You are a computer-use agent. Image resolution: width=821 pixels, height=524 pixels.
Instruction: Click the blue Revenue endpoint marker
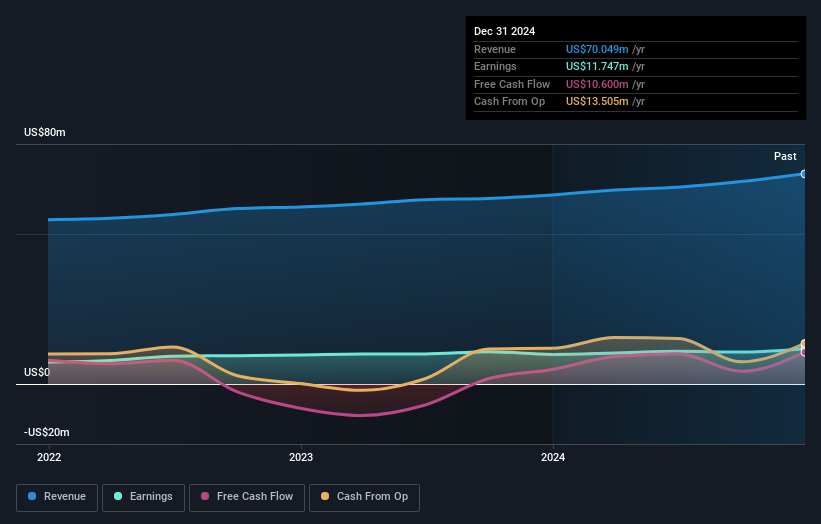point(804,174)
